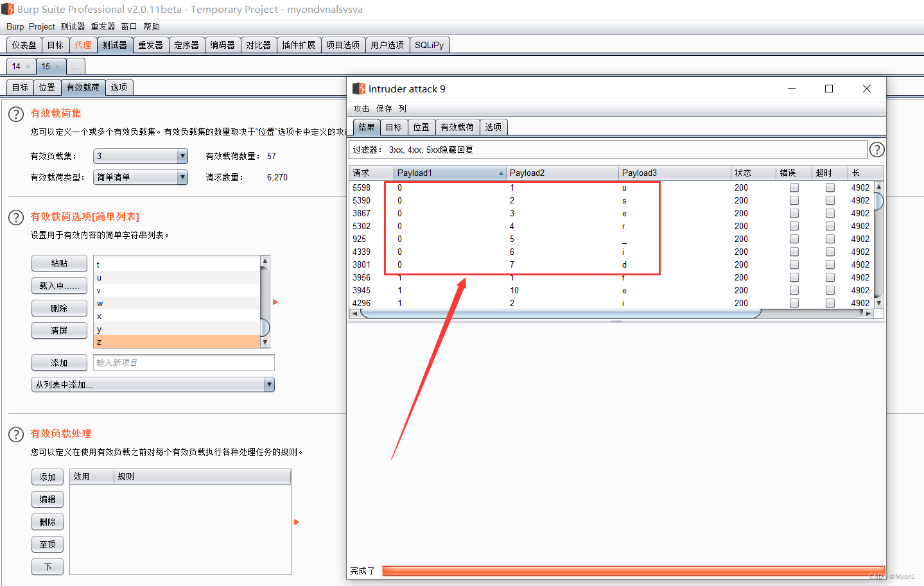Sort by Payload1 ascending arrow
The height and width of the screenshot is (586, 924).
point(501,173)
